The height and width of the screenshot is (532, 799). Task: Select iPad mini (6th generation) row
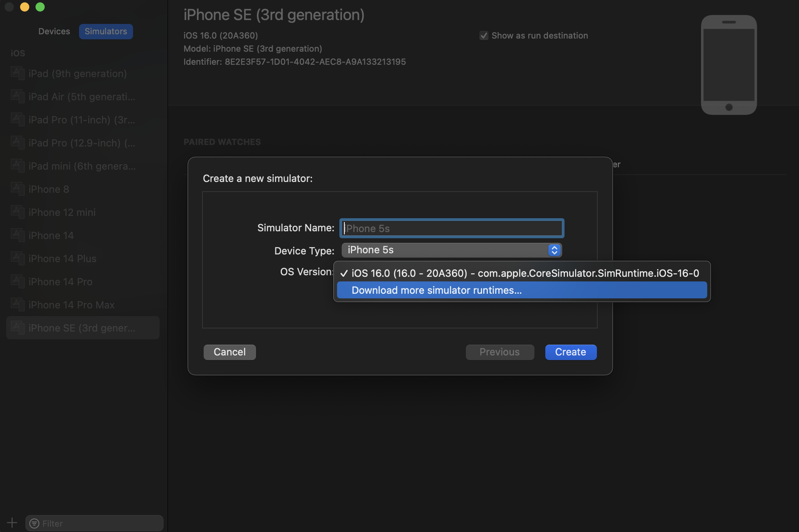(83, 166)
